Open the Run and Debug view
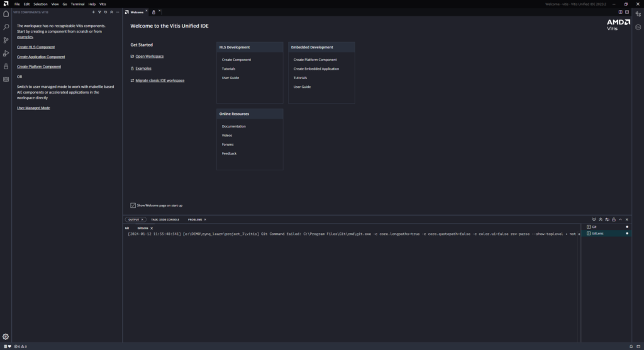644x350 pixels. point(6,53)
